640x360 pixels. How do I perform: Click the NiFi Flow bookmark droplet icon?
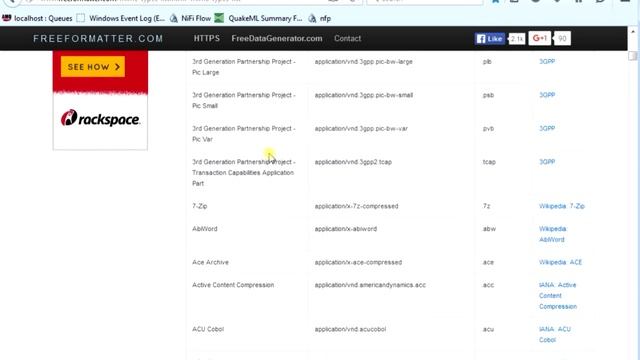click(174, 18)
